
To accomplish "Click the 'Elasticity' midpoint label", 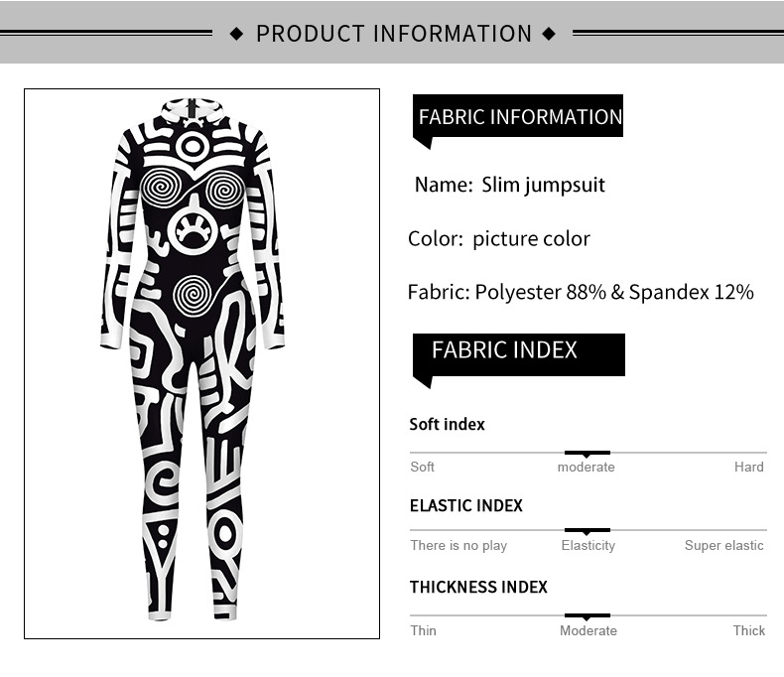I will click(x=588, y=546).
